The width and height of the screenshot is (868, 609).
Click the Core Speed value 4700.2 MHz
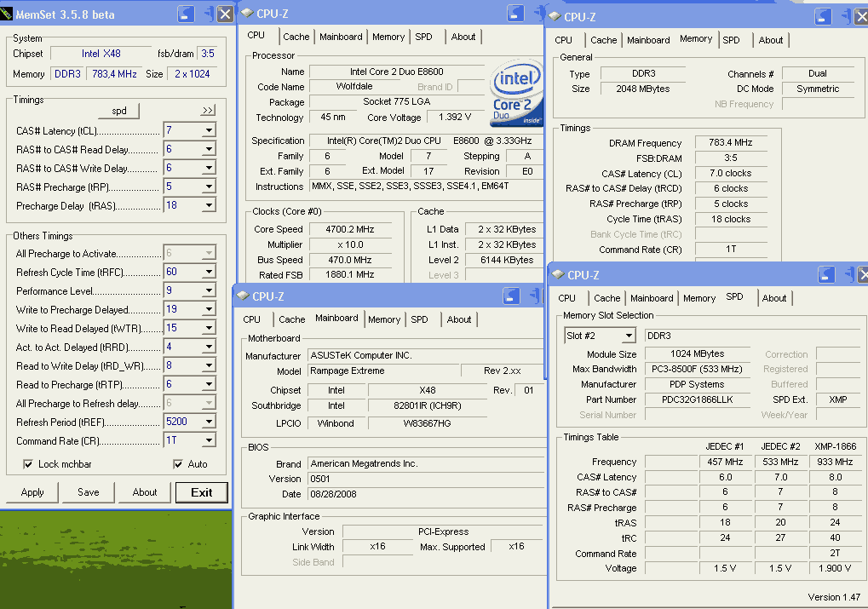[350, 229]
